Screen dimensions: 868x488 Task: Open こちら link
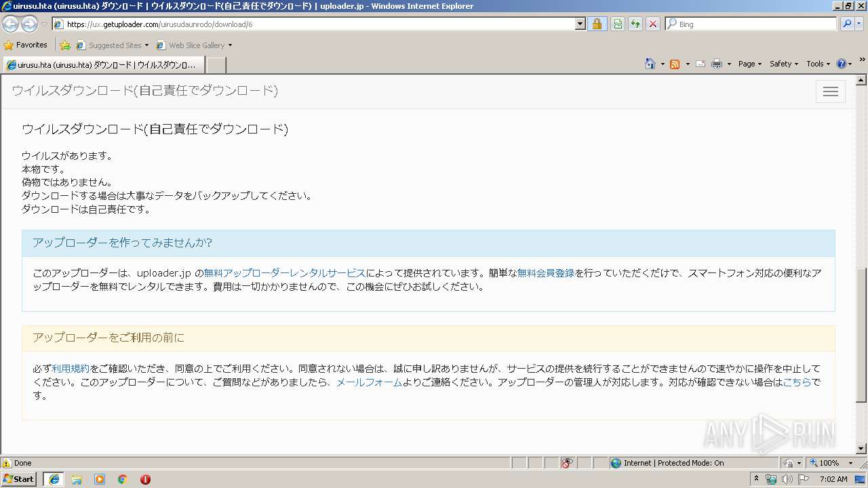797,382
